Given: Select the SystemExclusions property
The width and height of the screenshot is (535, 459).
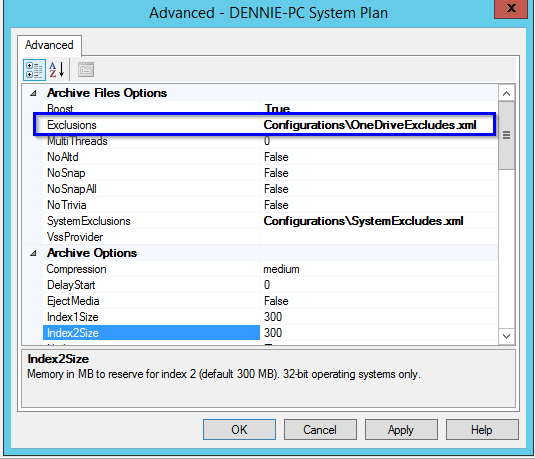Looking at the screenshot, I should [89, 221].
